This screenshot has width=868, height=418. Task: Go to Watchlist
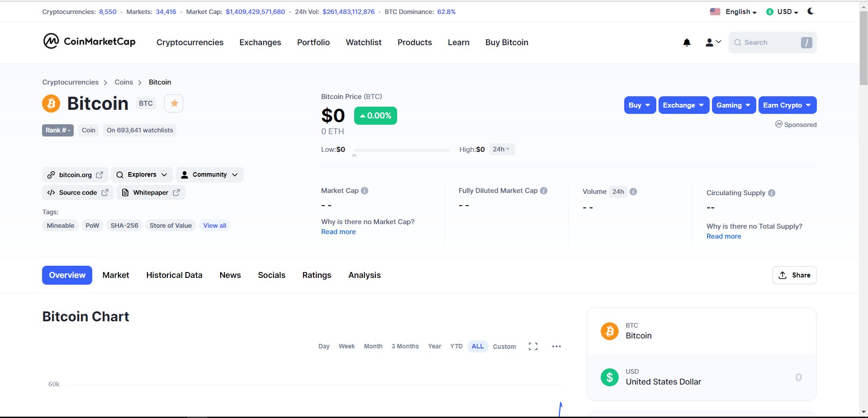(364, 42)
